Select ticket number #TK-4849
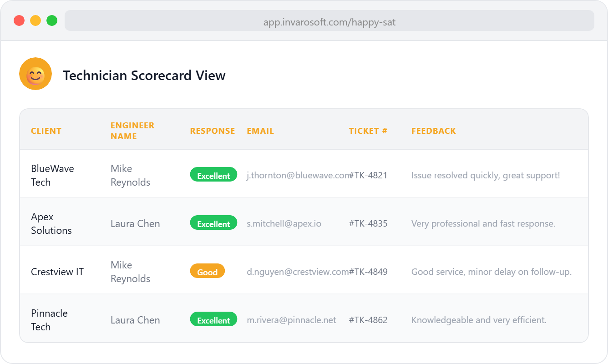 coord(368,272)
